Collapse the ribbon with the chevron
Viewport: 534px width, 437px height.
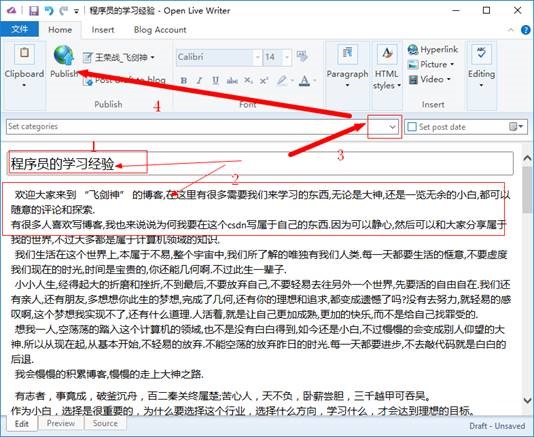click(x=511, y=30)
